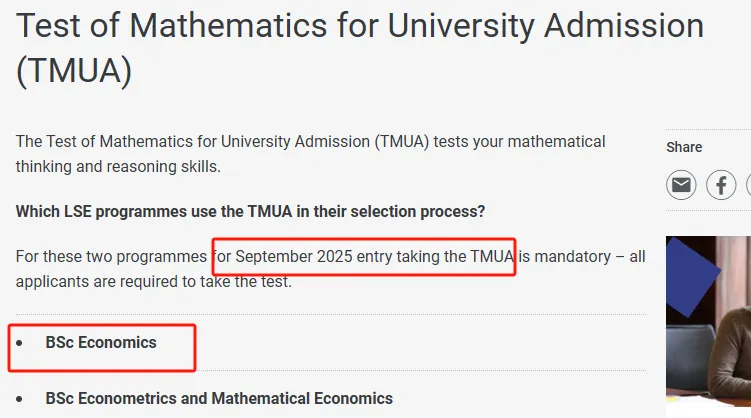This screenshot has height=418, width=751.
Task: Click the 'Which LSE programmes use the TMUA' subheading
Action: (250, 211)
